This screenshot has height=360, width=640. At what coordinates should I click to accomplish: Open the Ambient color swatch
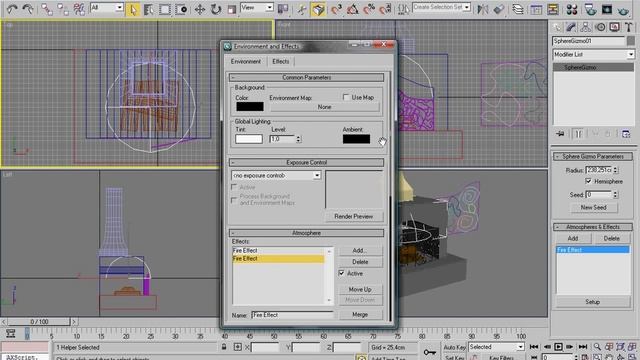(356, 139)
